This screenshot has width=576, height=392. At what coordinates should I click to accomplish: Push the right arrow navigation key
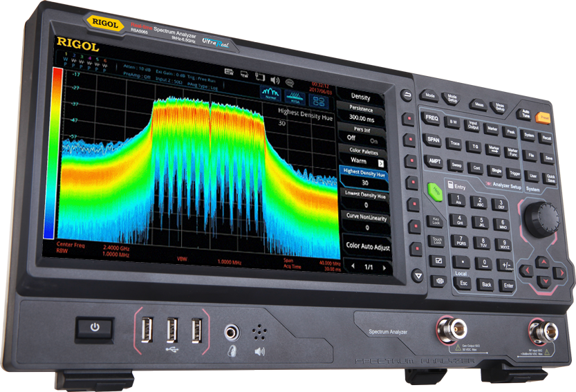[x=560, y=273]
